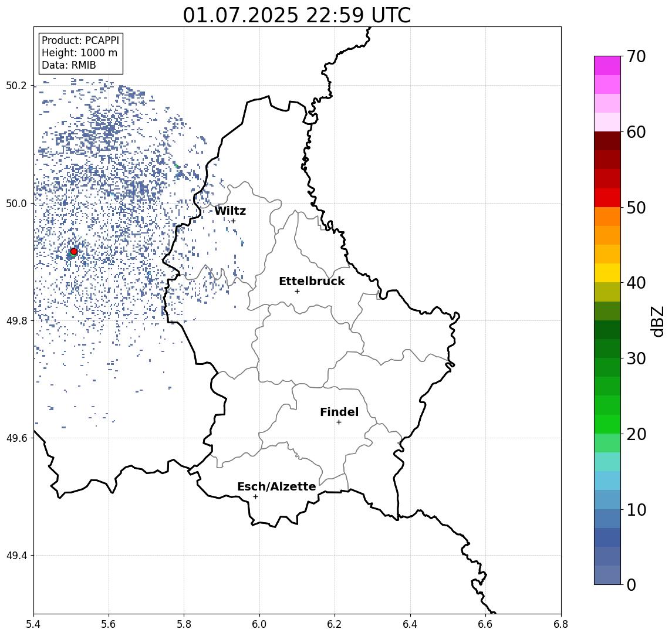The width and height of the screenshot is (672, 636).
Task: Click the latitude tick label '49.4'
Action: coord(16,556)
